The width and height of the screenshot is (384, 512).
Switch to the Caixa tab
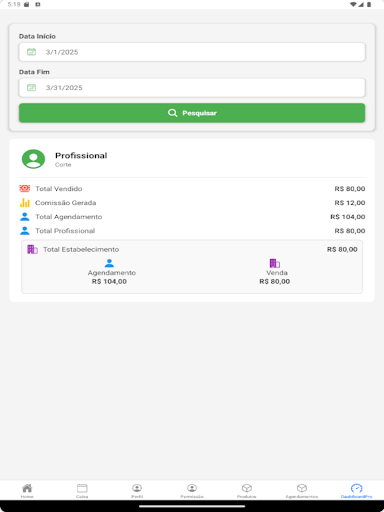pyautogui.click(x=82, y=491)
